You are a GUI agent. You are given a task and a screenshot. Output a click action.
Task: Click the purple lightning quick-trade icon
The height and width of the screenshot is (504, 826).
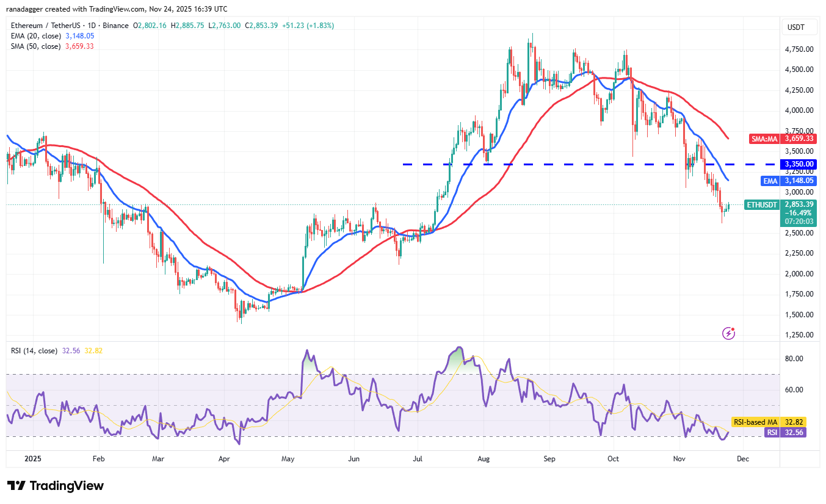pyautogui.click(x=729, y=333)
